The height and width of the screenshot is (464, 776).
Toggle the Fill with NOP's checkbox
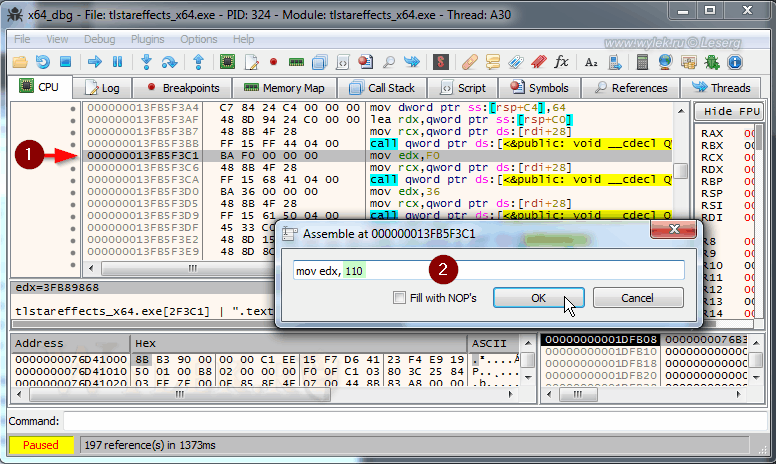click(x=399, y=298)
